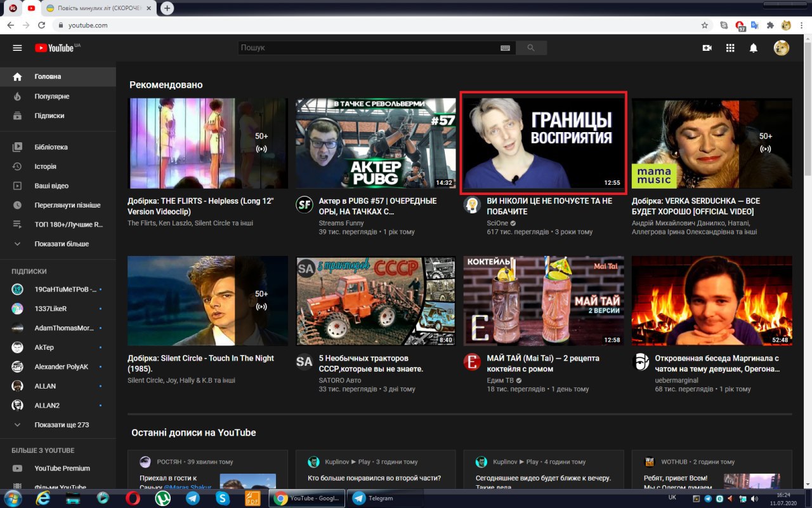This screenshot has height=508, width=812.
Task: Open the YouTube hamburger guide menu
Action: pos(17,48)
